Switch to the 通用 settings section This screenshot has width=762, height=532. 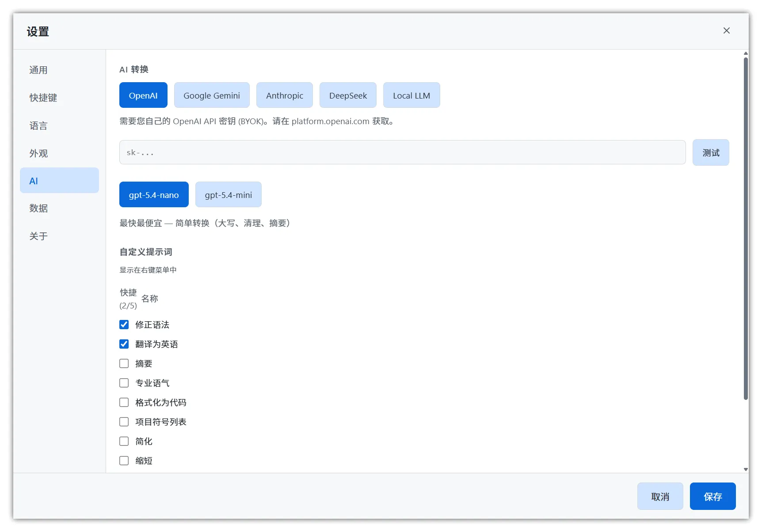click(x=38, y=70)
